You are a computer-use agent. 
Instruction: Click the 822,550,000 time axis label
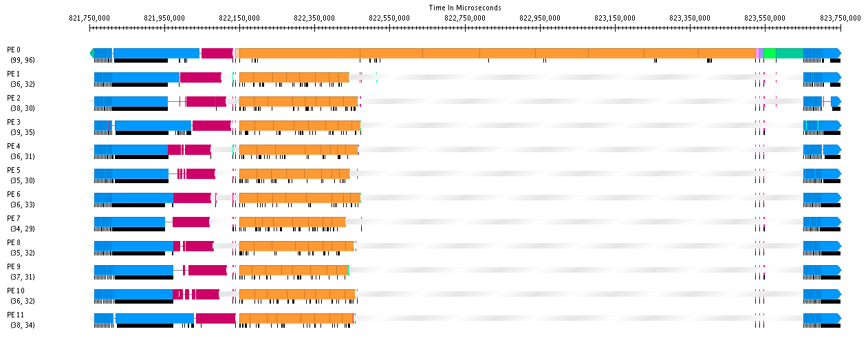390,18
